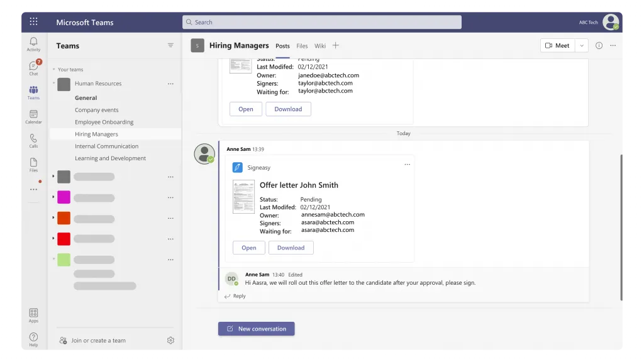The image size is (644, 362).
Task: Open Signeasy card more options ellipsis
Action: click(407, 164)
